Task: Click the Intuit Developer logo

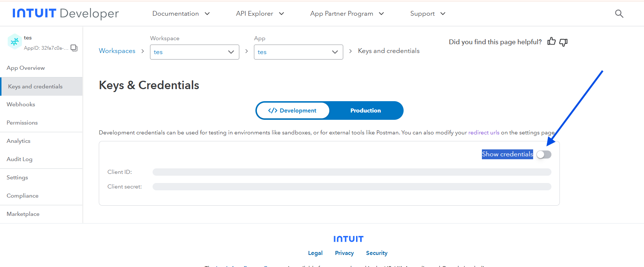Action: [x=66, y=14]
